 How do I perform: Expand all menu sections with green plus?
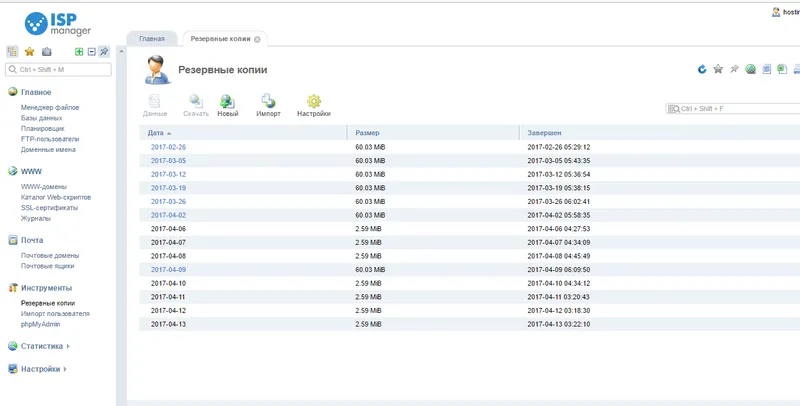pyautogui.click(x=79, y=52)
